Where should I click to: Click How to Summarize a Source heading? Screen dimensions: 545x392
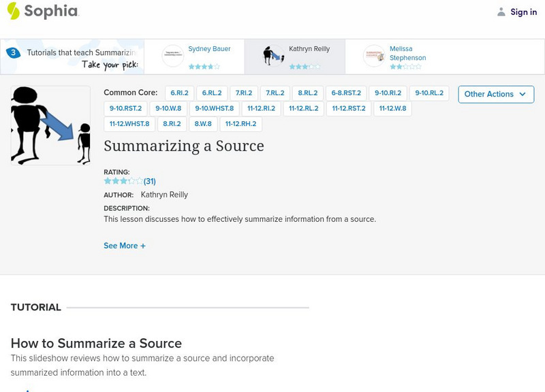(96, 344)
